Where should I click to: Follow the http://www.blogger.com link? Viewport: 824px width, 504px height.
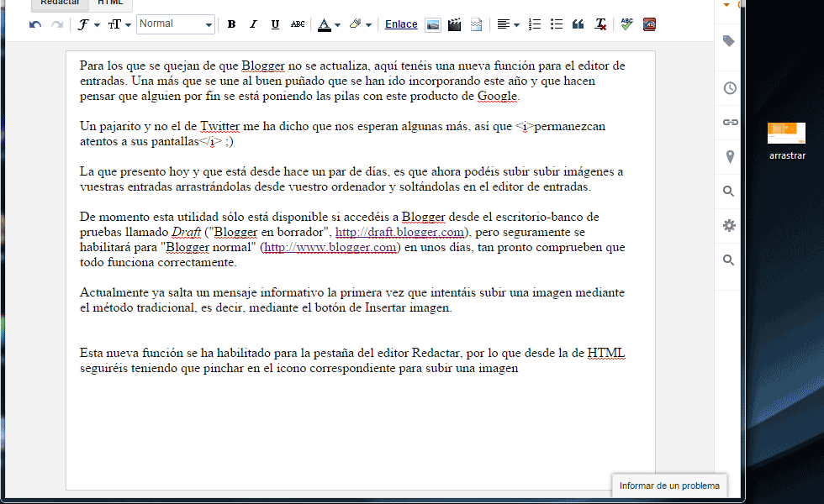click(330, 247)
